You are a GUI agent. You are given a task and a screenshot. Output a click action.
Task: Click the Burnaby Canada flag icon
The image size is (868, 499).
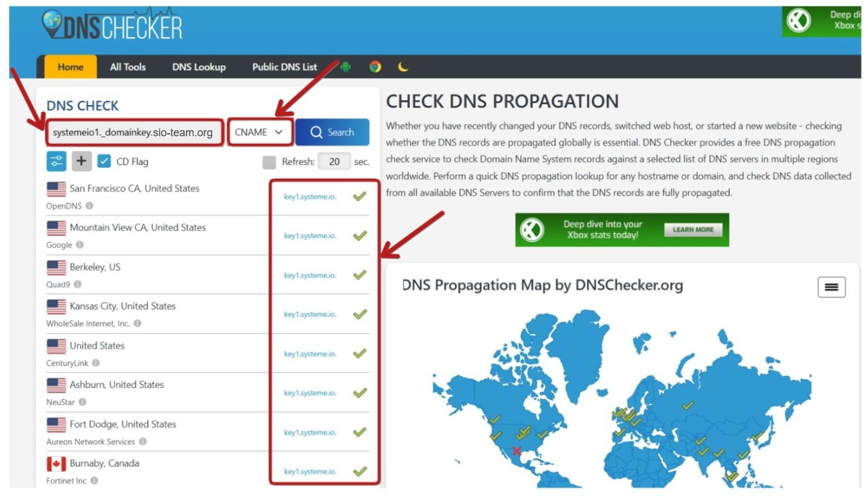click(x=56, y=464)
